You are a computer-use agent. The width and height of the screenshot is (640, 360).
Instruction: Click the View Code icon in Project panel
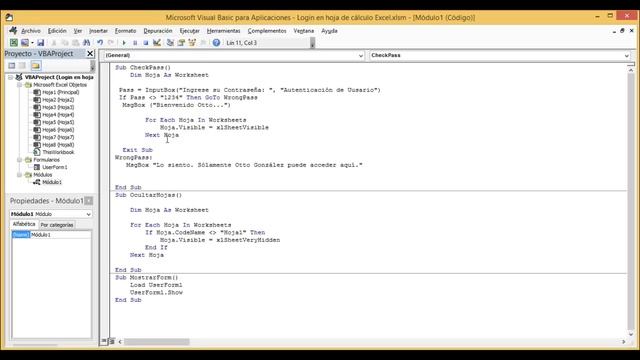pos(12,66)
